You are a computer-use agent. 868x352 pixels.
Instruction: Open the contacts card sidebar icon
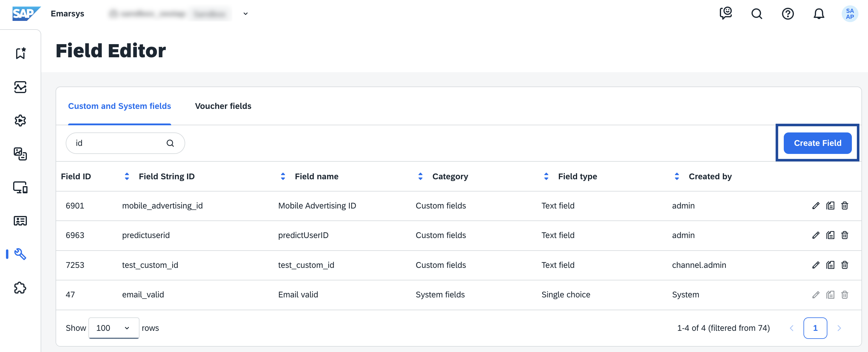20,221
